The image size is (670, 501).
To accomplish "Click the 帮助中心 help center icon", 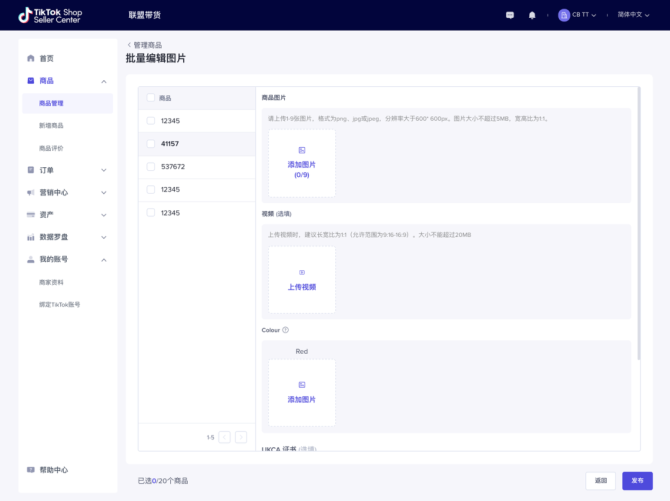I will (x=31, y=470).
